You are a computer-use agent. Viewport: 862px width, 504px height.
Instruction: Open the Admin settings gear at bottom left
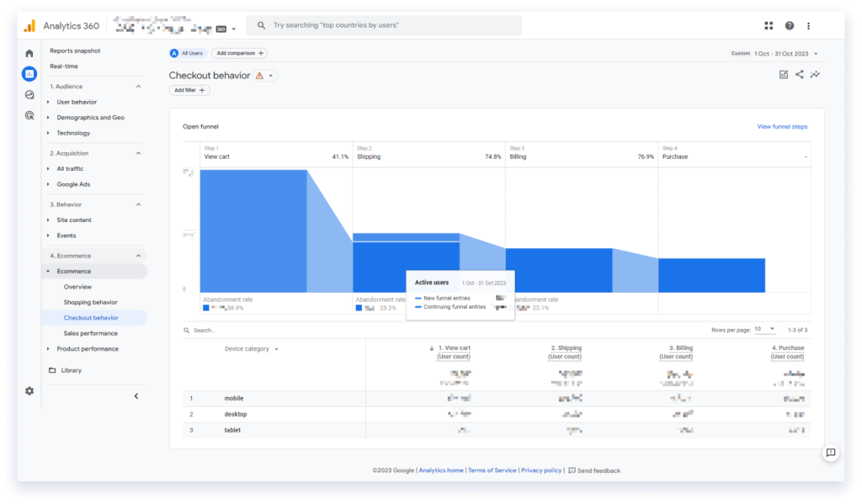pos(29,390)
